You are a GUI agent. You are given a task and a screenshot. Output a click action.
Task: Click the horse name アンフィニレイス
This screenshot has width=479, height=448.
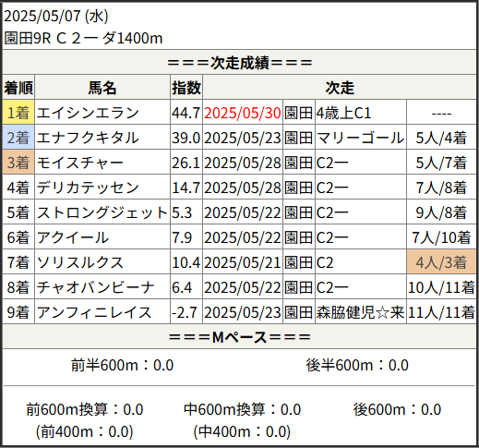(x=94, y=312)
